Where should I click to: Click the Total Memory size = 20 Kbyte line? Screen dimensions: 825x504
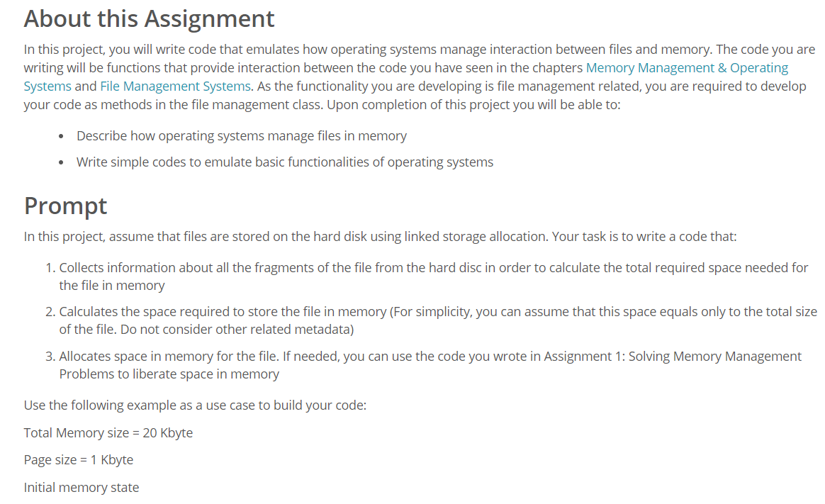click(108, 432)
